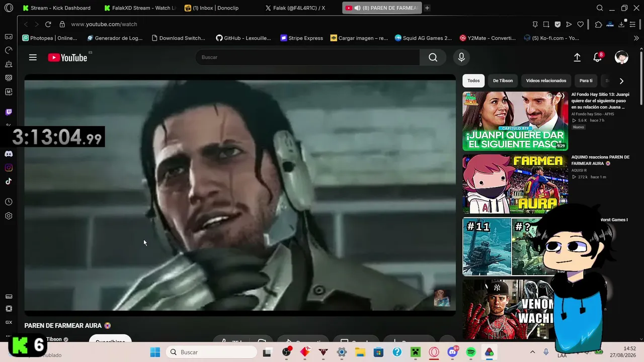Screen dimensions: 644x362
Task: Open History clock in the sidebar
Action: pos(9,202)
